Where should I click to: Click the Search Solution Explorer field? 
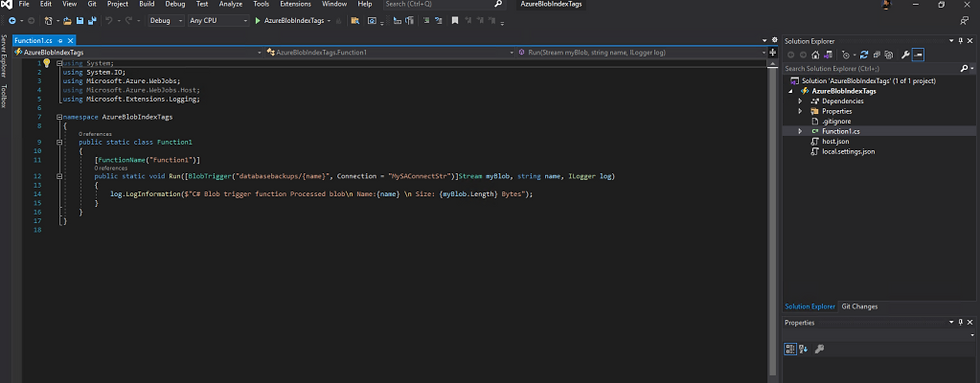[x=872, y=68]
